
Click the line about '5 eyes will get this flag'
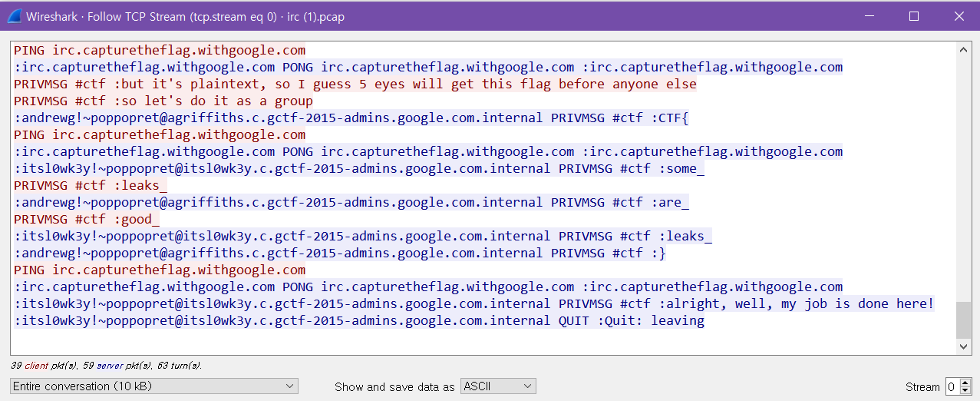click(355, 85)
